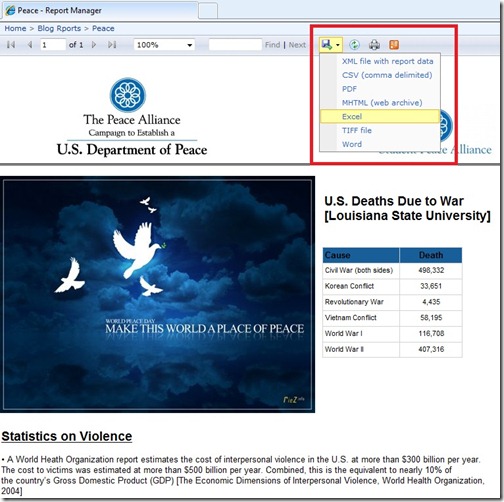This screenshot has height=502, width=504.
Task: Click the Statistics on Violence heading
Action: pyautogui.click(x=67, y=436)
